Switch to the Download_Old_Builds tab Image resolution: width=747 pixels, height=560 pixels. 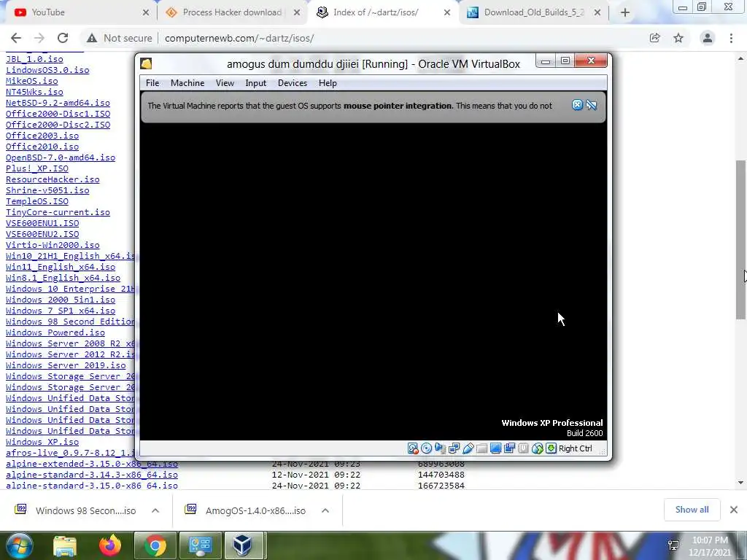[x=533, y=12]
